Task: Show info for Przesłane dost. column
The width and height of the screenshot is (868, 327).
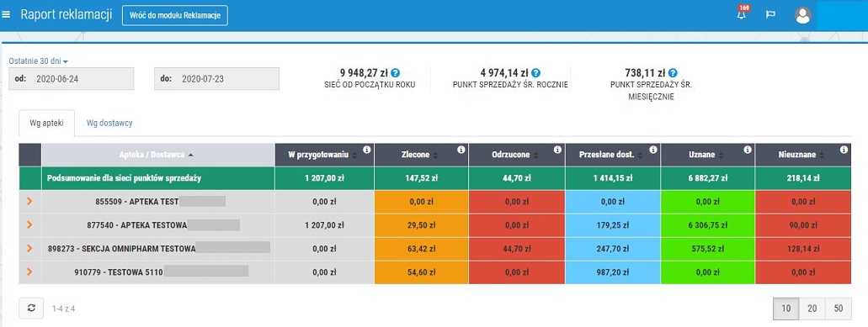Action: [x=653, y=150]
